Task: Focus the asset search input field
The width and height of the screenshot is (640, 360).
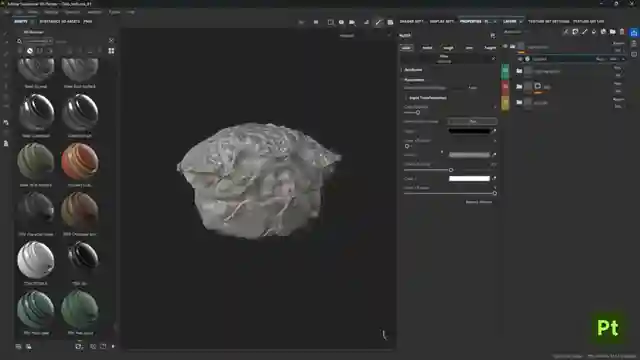Action: (38, 41)
